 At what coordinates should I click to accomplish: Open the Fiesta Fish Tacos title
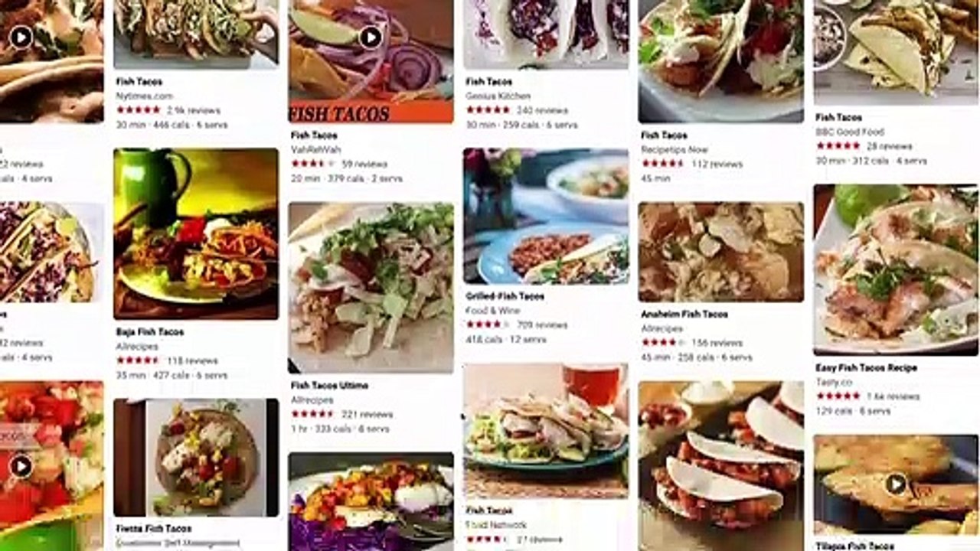(154, 529)
